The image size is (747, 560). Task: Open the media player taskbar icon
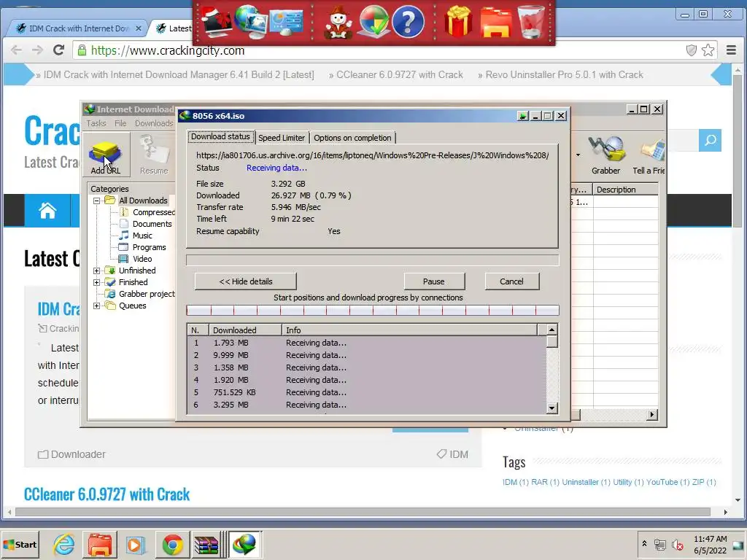[135, 544]
